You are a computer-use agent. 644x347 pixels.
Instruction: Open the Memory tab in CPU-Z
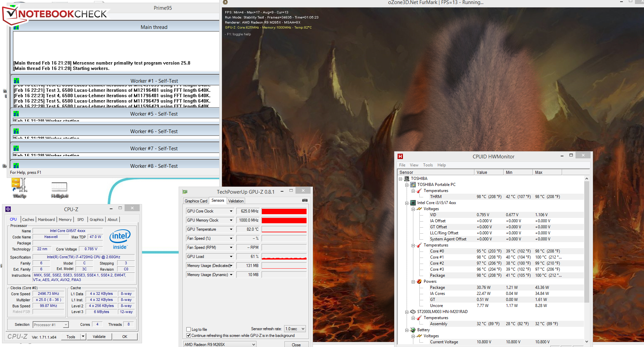click(x=65, y=220)
